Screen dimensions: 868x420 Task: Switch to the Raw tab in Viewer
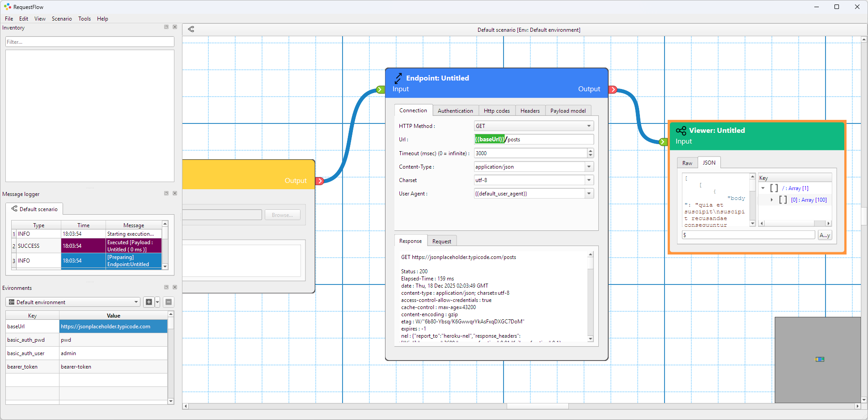[687, 163]
